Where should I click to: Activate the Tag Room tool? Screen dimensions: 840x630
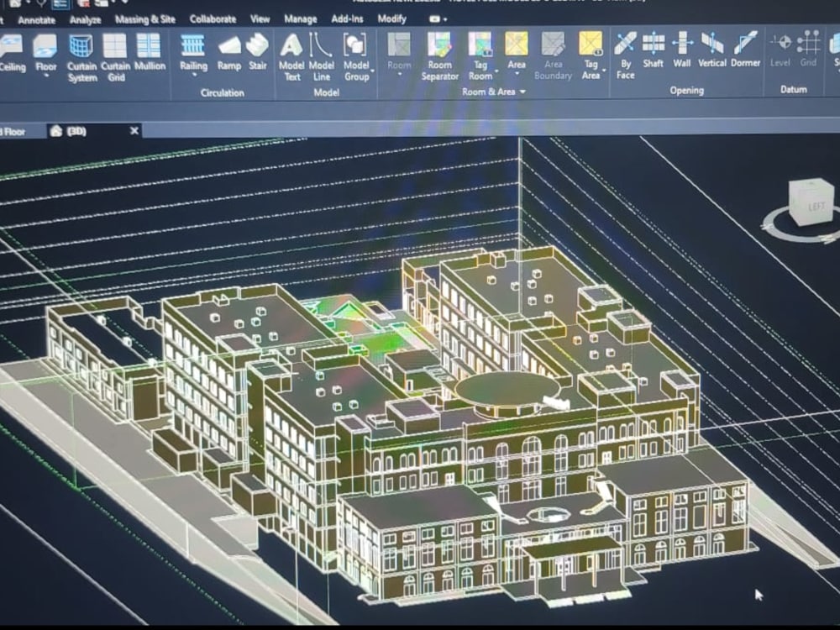tap(480, 57)
